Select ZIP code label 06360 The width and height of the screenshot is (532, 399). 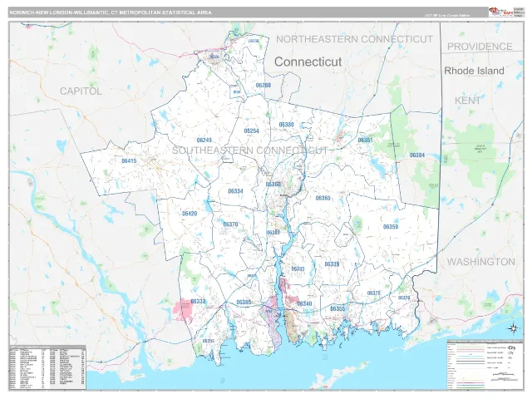[x=273, y=185]
